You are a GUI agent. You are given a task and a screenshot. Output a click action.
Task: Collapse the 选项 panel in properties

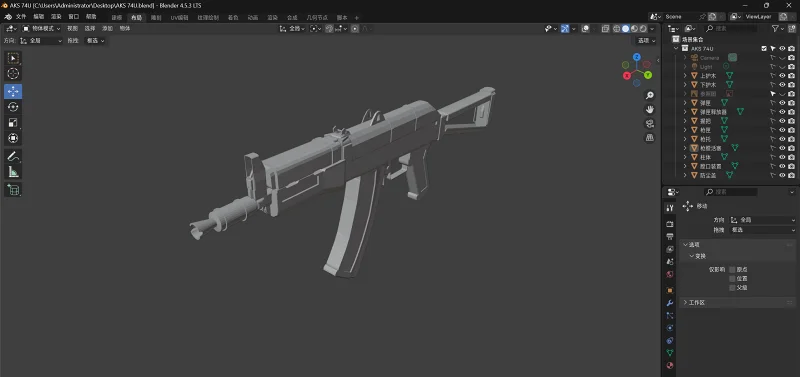point(685,245)
